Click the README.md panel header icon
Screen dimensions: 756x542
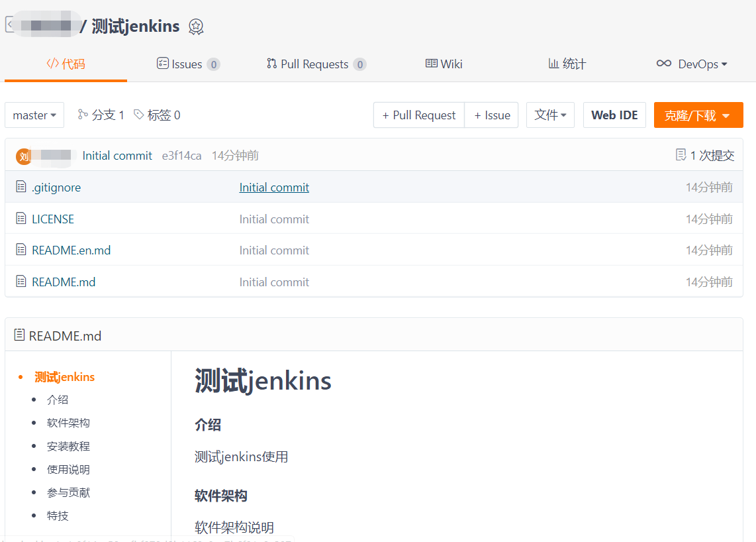coord(19,335)
